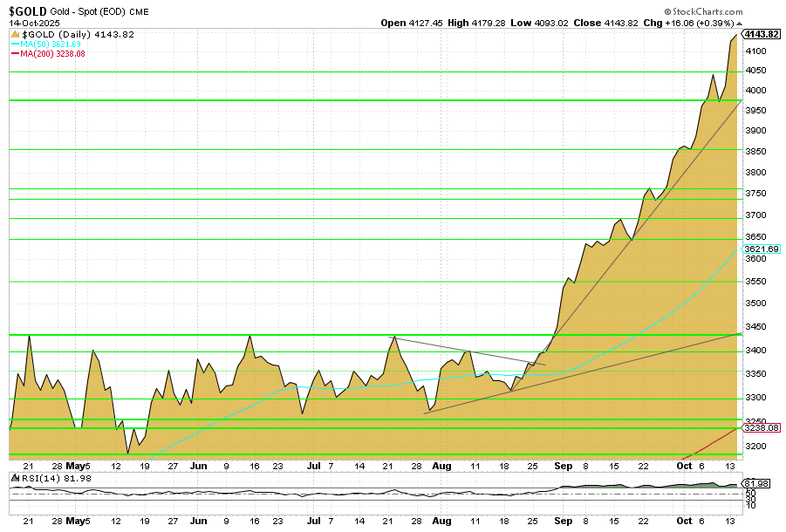This screenshot has height=532, width=786.
Task: Click the RSI(14) panel indicator icon
Action: [x=14, y=478]
